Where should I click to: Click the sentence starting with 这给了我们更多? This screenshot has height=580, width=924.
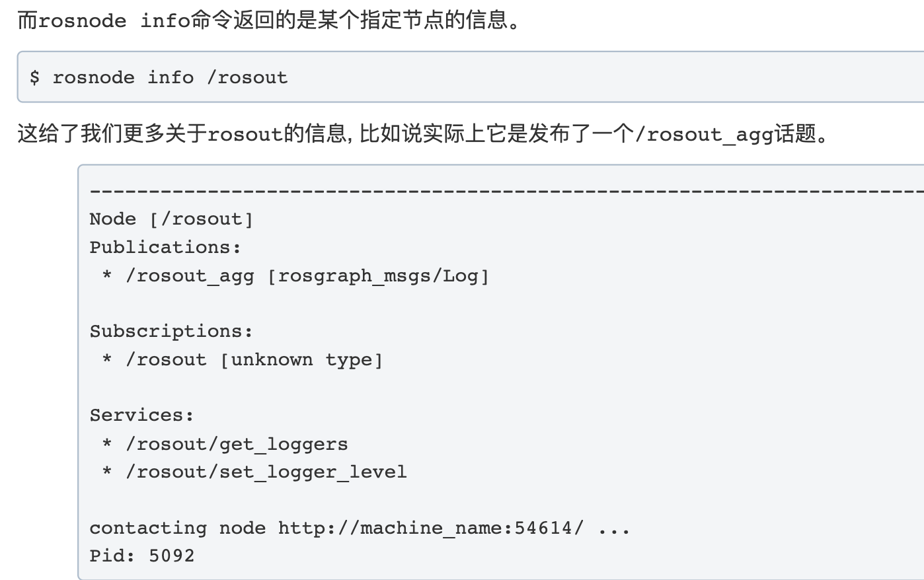pyautogui.click(x=423, y=134)
